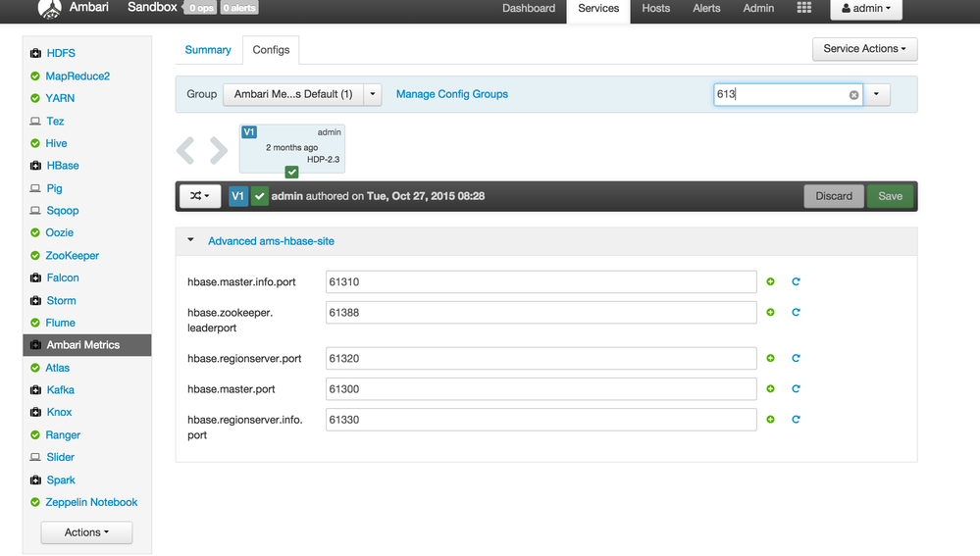This screenshot has height=556, width=980.
Task: Click the Save button
Action: (890, 196)
